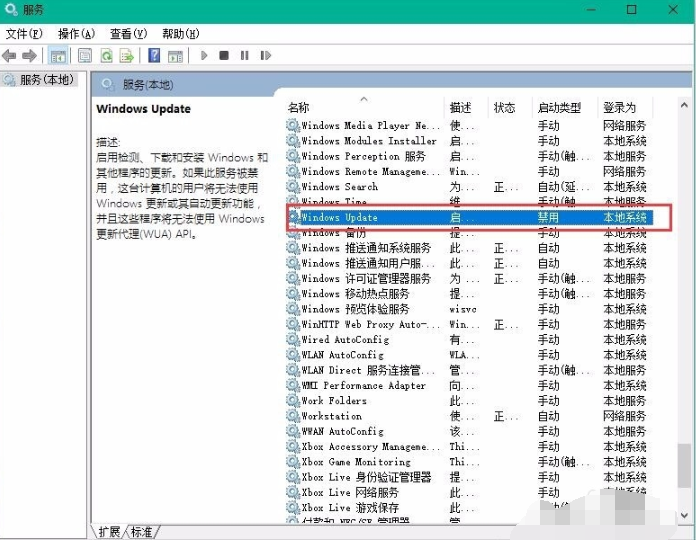Click the Start Service play icon

[x=204, y=55]
